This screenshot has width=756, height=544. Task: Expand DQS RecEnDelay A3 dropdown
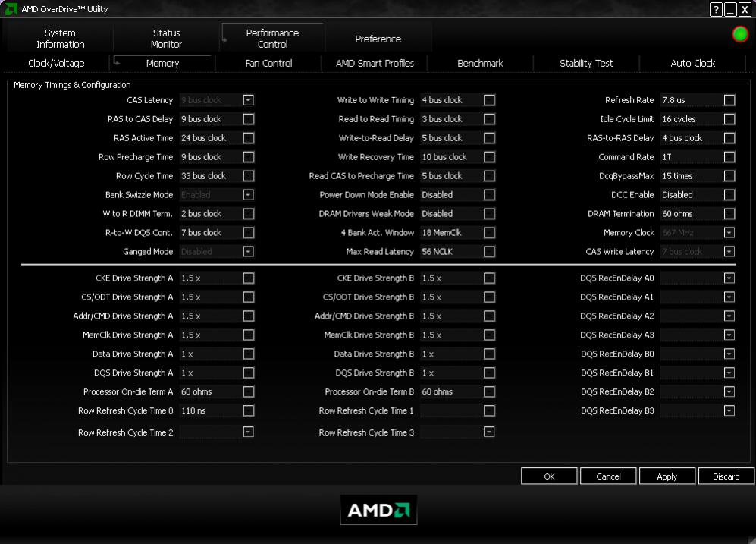click(x=729, y=335)
